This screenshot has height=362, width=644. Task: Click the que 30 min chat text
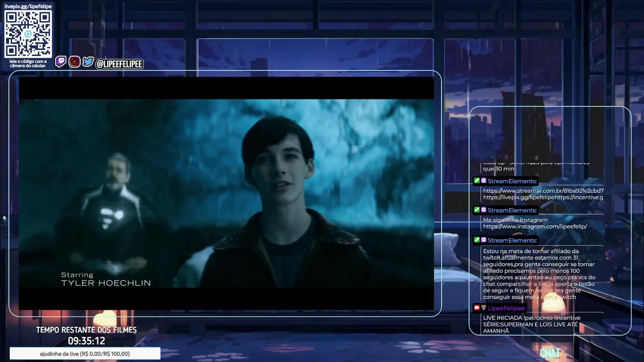pos(499,169)
